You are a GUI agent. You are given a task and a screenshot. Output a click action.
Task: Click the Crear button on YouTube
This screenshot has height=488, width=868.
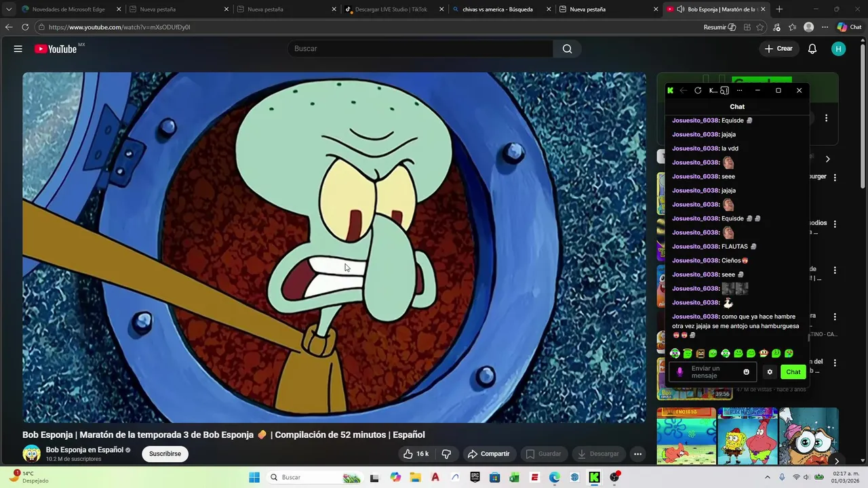point(778,49)
